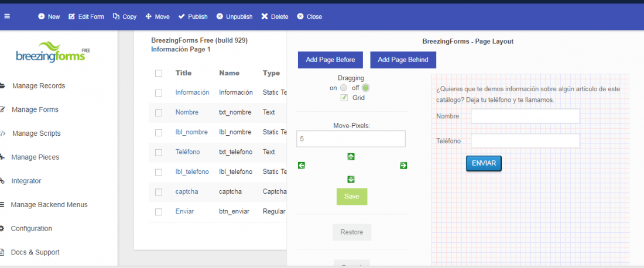Check the box for the Enviar row
This screenshot has width=644, height=268.
pos(159,212)
